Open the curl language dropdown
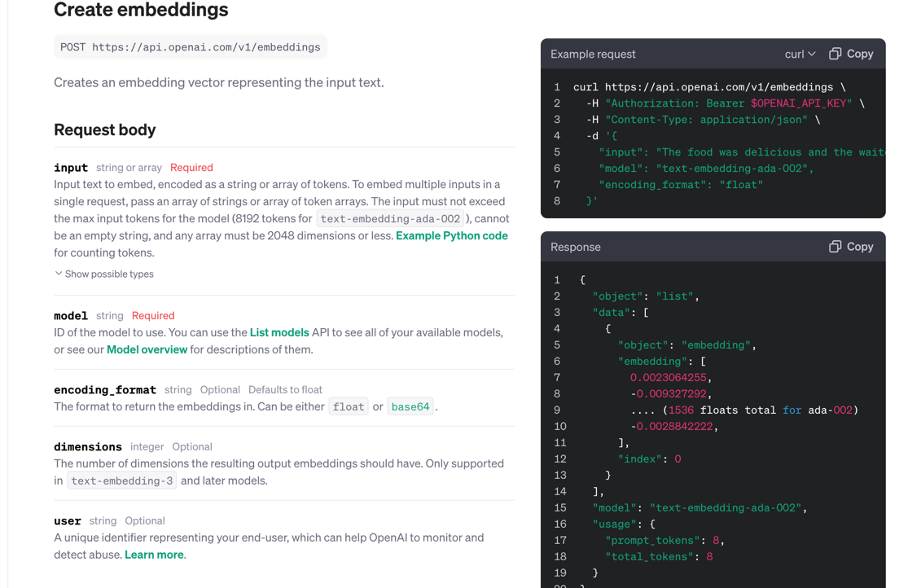Screen dimensions: 908x588 (800, 54)
